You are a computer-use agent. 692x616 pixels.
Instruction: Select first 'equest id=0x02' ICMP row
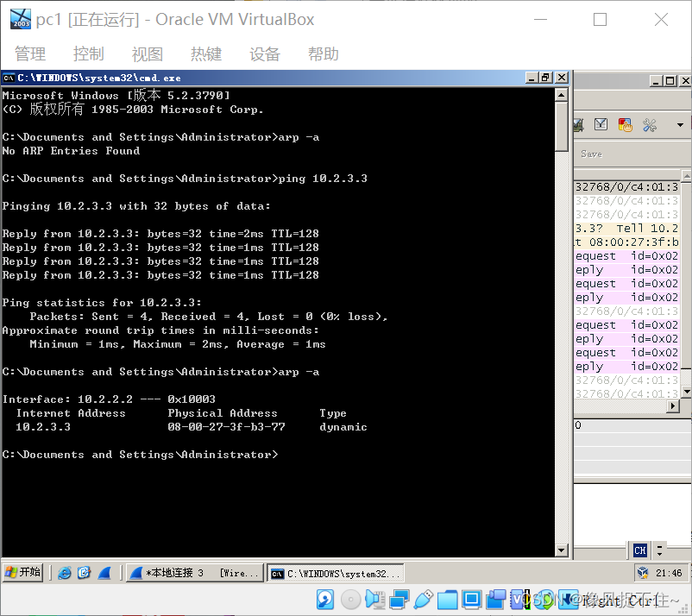pos(626,256)
